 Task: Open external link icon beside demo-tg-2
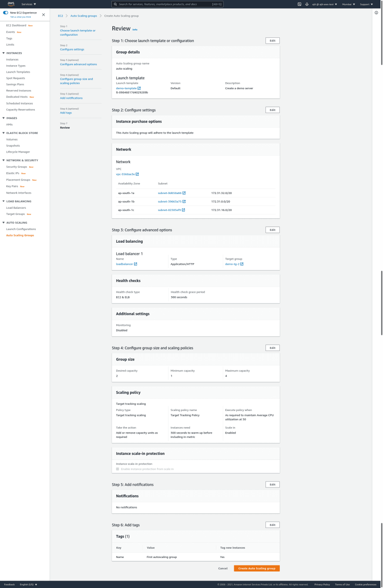tap(242, 264)
